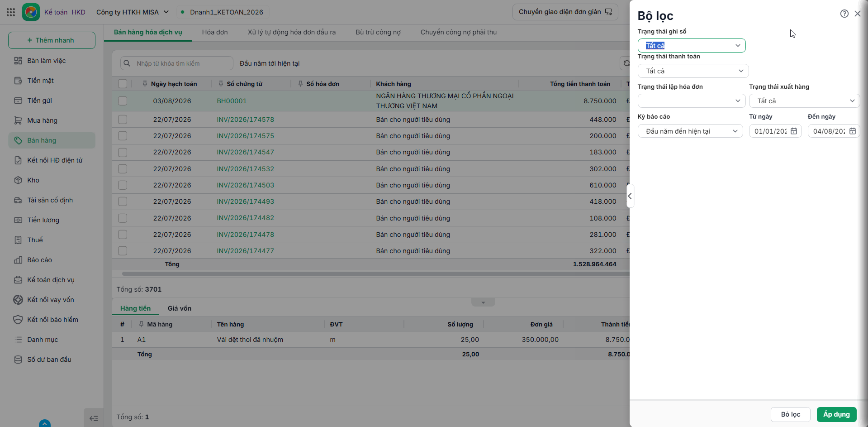Click the refresh icon above the table
Screen dimensions: 868x427
(x=626, y=63)
